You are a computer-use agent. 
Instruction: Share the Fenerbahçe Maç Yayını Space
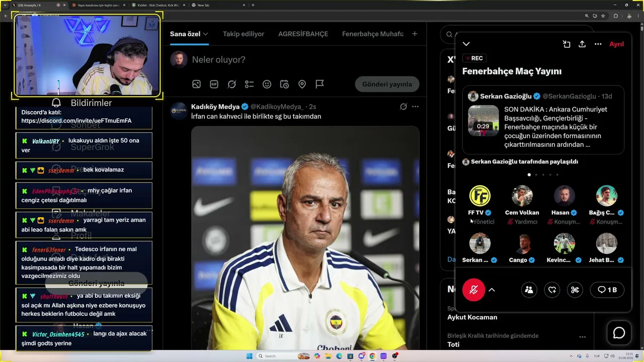tap(582, 44)
